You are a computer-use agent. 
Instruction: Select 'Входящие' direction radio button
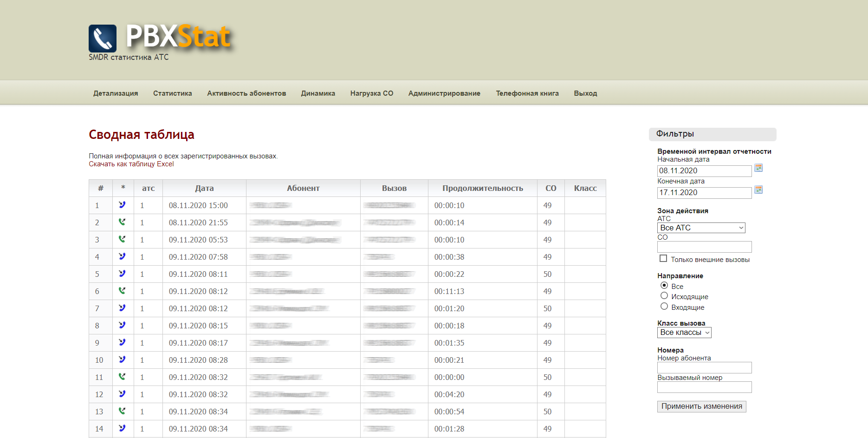tap(664, 307)
